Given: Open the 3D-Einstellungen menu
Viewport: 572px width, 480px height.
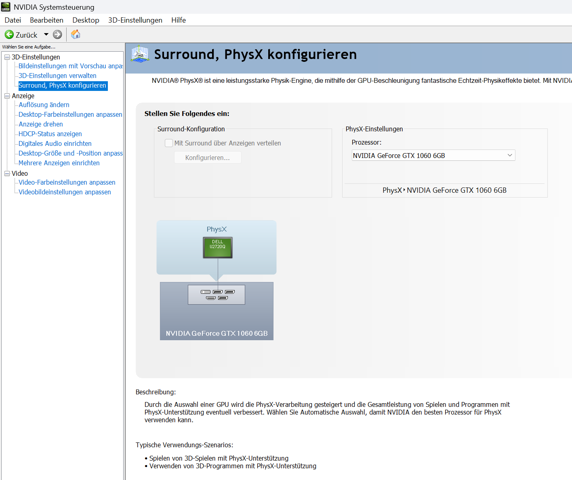Looking at the screenshot, I should point(135,20).
